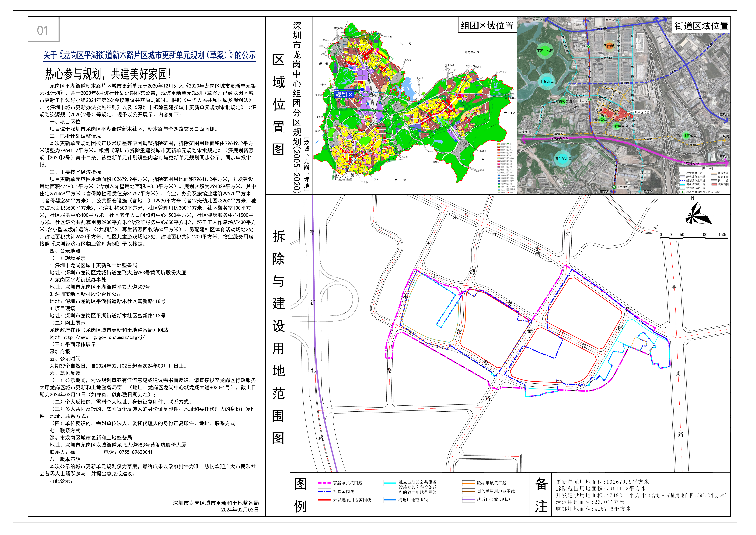Viewport: 756px width, 535px height.
Task: Click the page number box 01
Action: [44, 29]
